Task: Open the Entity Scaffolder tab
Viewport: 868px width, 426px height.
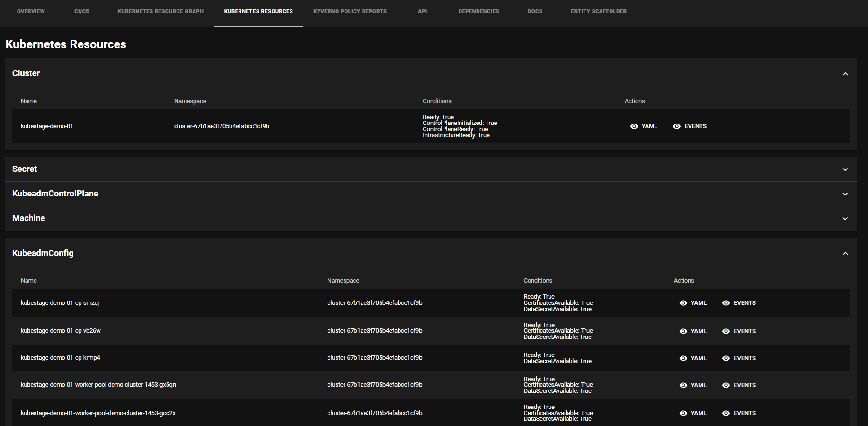Action: (598, 11)
